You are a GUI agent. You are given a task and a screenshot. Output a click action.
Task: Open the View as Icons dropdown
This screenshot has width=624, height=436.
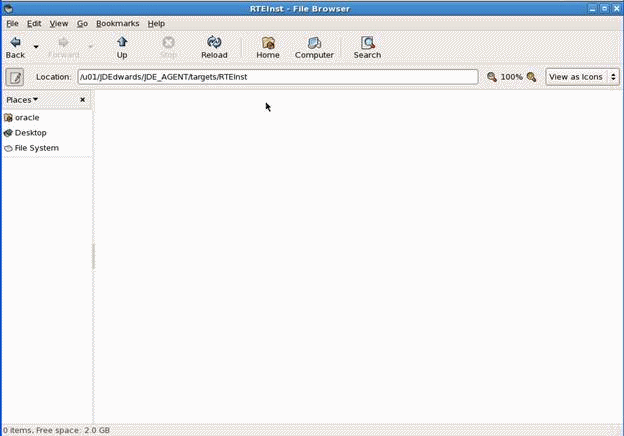[x=582, y=77]
